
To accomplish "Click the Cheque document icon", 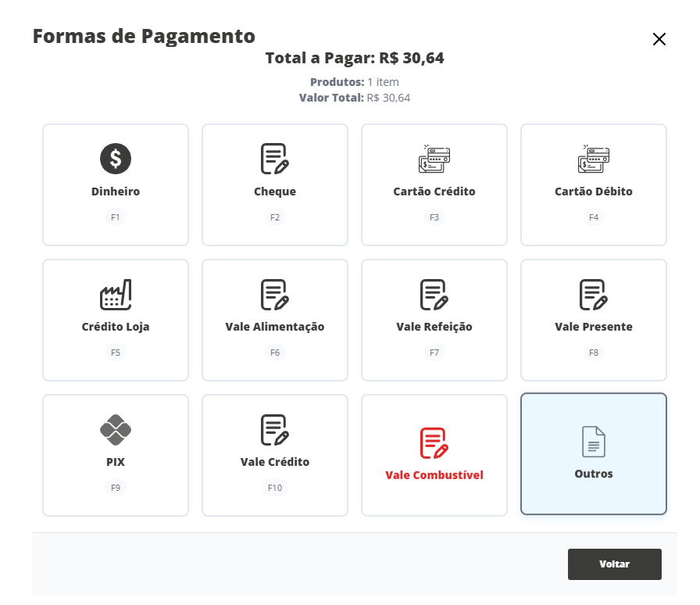I will [x=275, y=159].
